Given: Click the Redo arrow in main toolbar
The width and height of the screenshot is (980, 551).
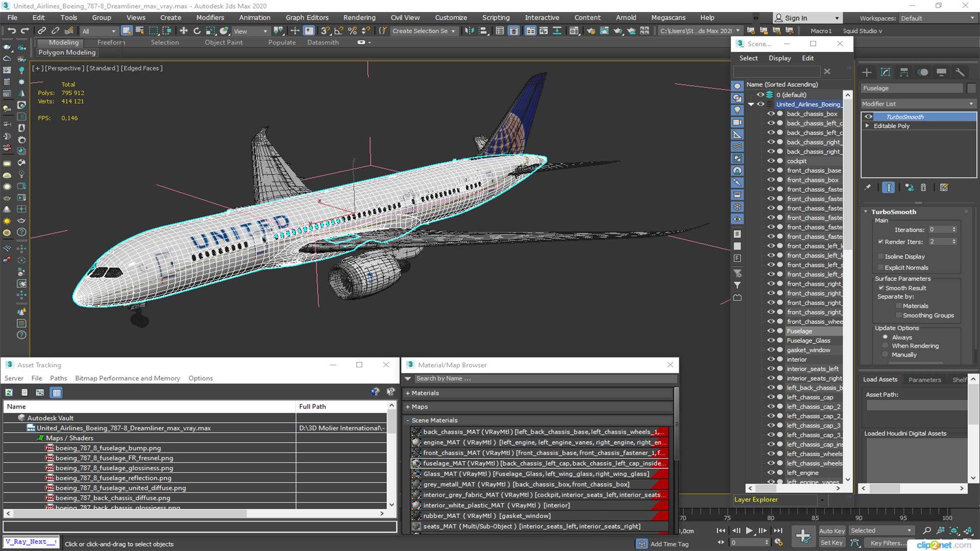Looking at the screenshot, I should (x=24, y=31).
